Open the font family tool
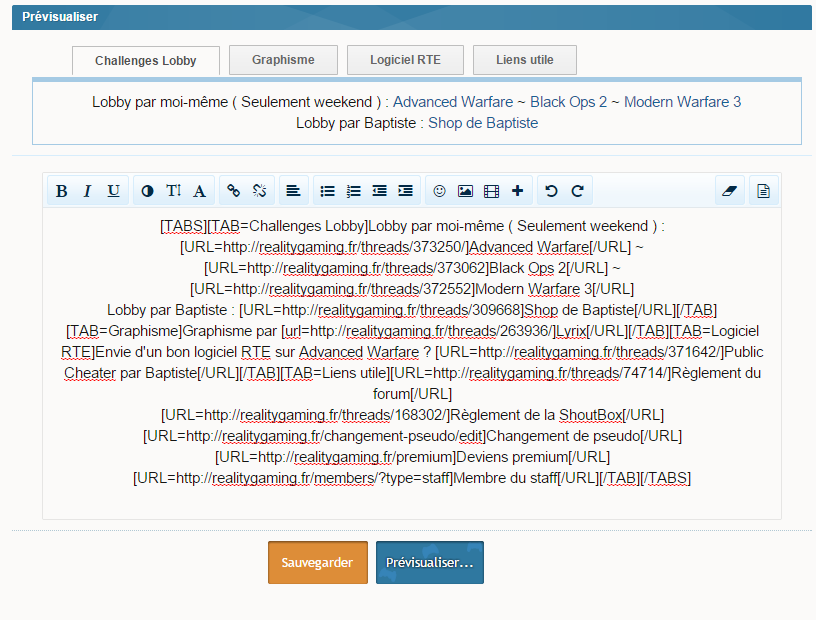 (199, 191)
